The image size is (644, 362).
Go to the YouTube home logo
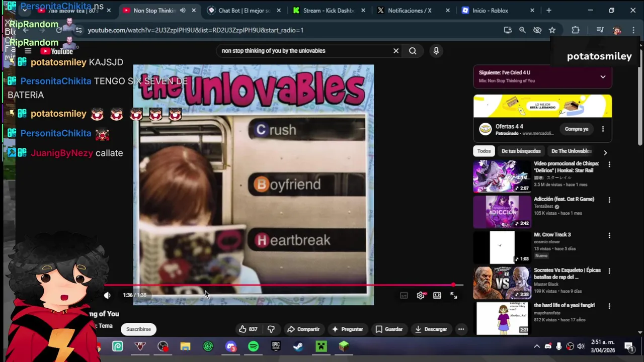[56, 51]
